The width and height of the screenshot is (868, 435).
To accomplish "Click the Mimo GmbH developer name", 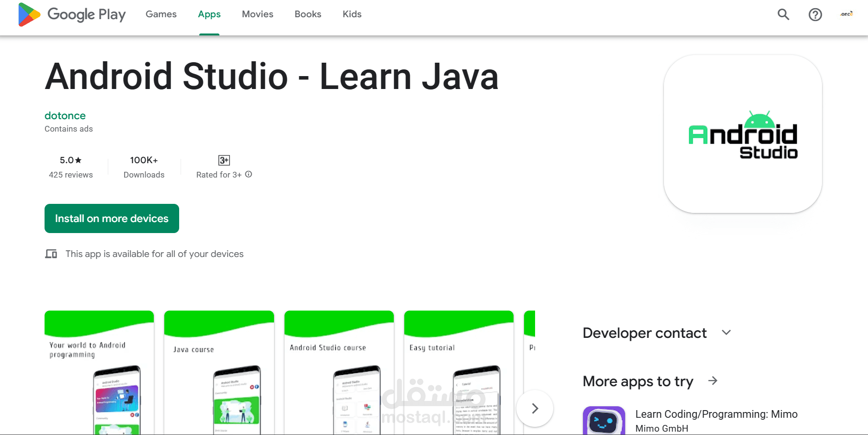I will coord(662,428).
